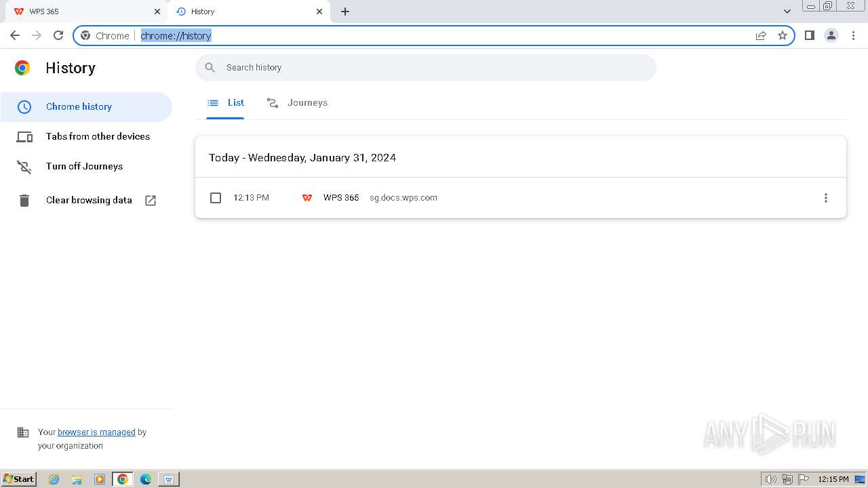The width and height of the screenshot is (868, 488).
Task: Open the Windows Start menu
Action: point(18,479)
